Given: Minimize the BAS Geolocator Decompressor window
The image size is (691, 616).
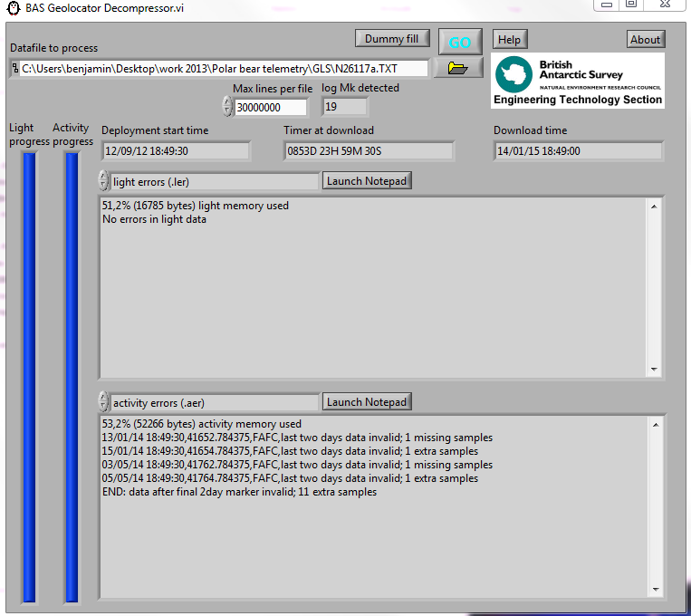Looking at the screenshot, I should point(607,5).
